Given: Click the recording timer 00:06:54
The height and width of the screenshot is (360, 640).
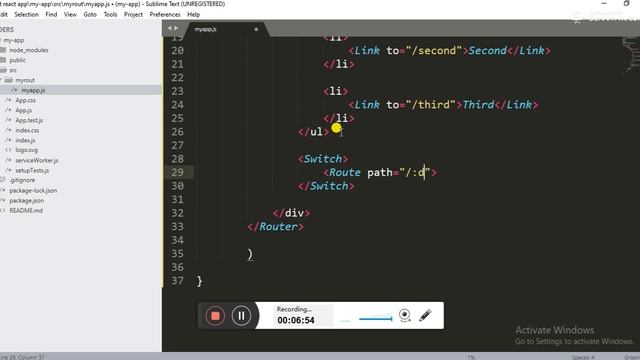Looking at the screenshot, I should [x=296, y=320].
